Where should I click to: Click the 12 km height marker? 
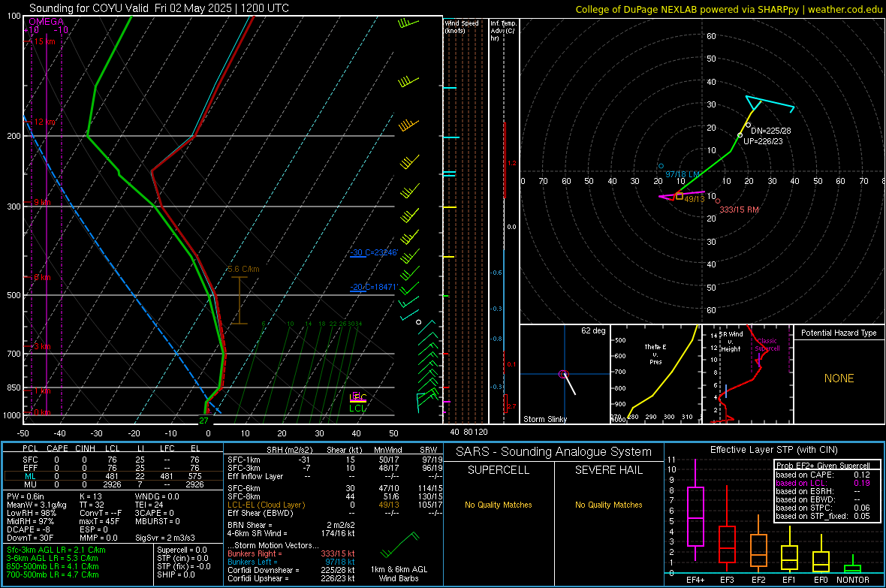coord(44,122)
